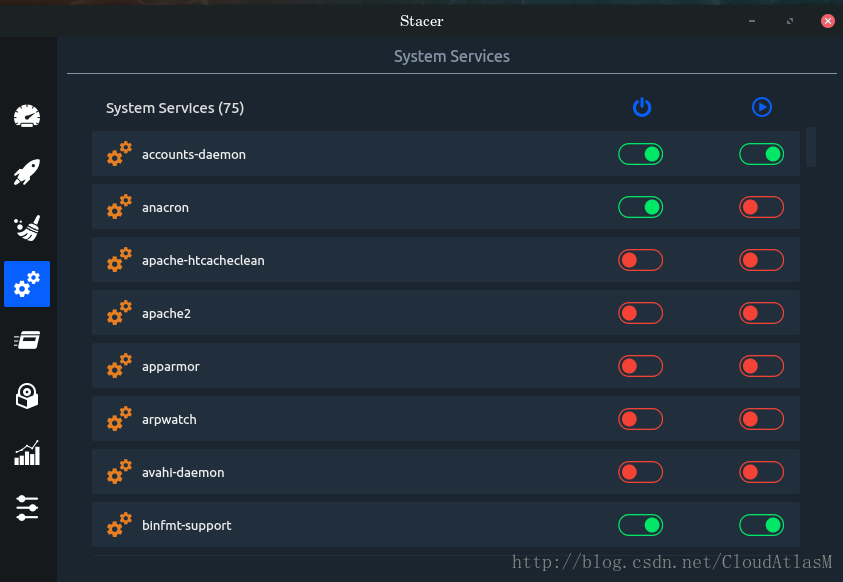Start avahi-daemon with running toggle
The height and width of the screenshot is (582, 843).
(x=761, y=472)
